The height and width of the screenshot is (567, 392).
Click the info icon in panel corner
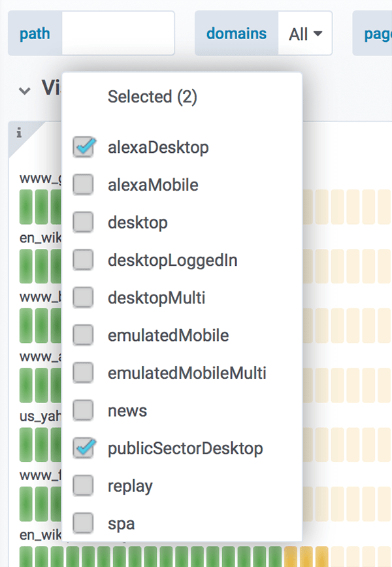[x=19, y=133]
